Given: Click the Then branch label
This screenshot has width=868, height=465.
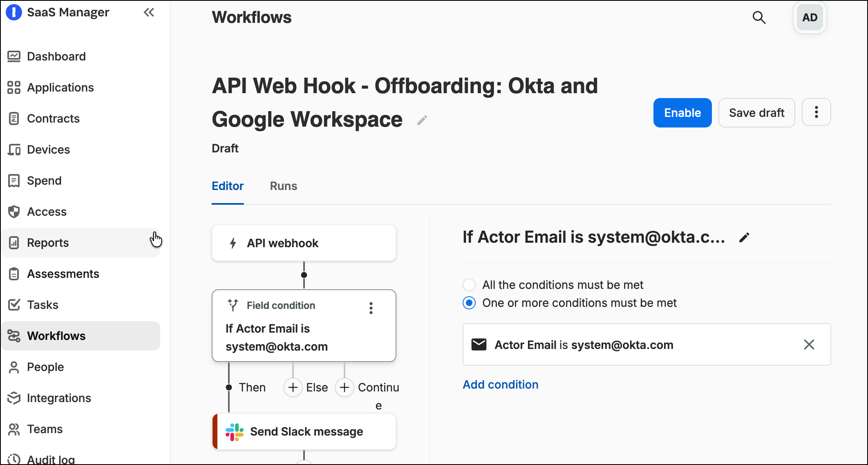Looking at the screenshot, I should 252,387.
